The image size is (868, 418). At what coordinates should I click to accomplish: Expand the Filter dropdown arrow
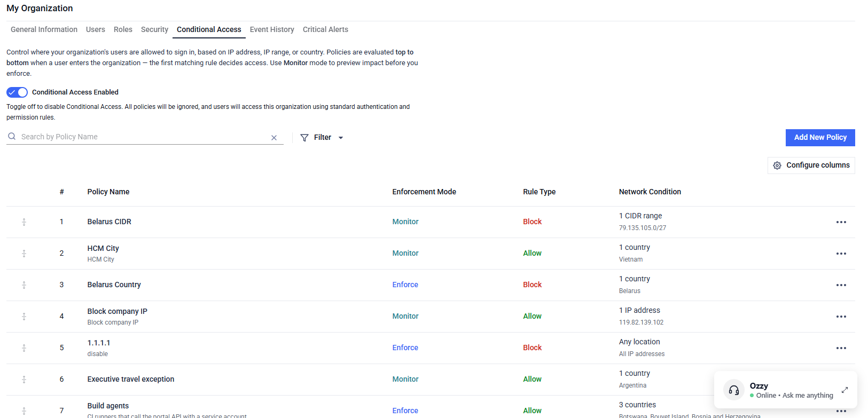(341, 138)
